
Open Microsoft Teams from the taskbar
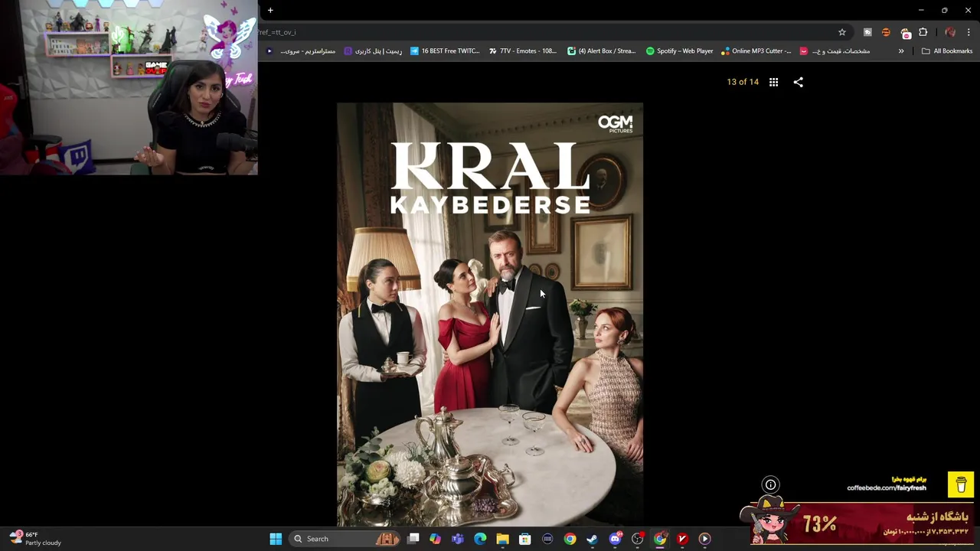(x=458, y=539)
